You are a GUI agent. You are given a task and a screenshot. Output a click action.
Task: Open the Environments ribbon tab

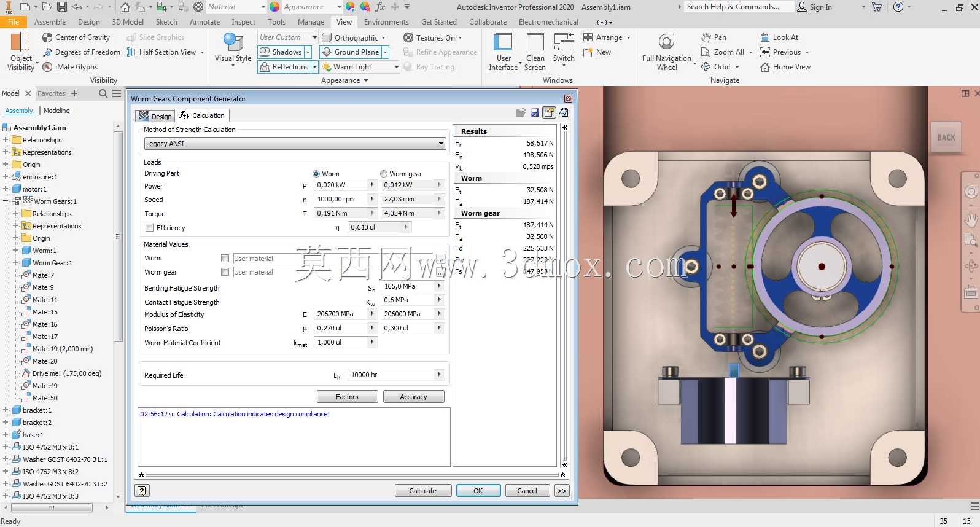click(386, 22)
